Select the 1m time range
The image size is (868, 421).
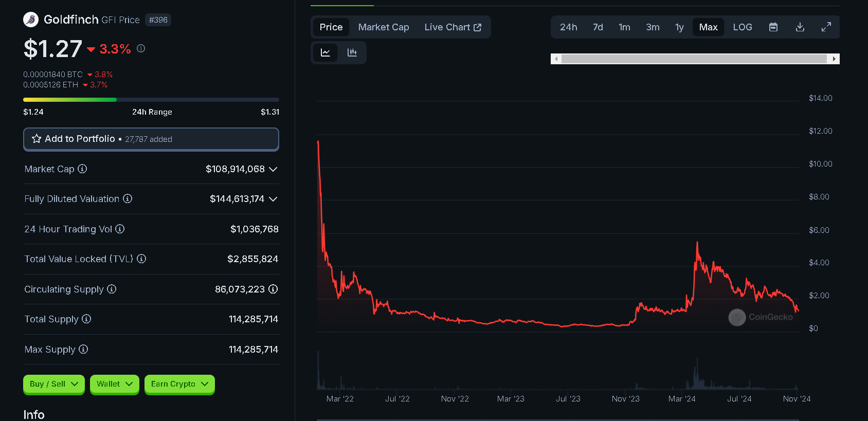coord(624,27)
